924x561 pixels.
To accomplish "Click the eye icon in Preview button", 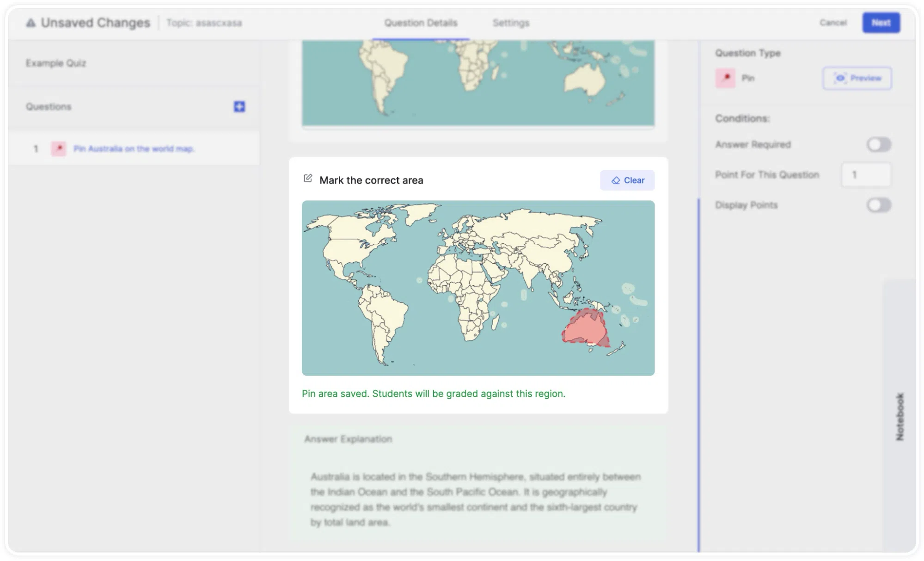I will pyautogui.click(x=840, y=78).
